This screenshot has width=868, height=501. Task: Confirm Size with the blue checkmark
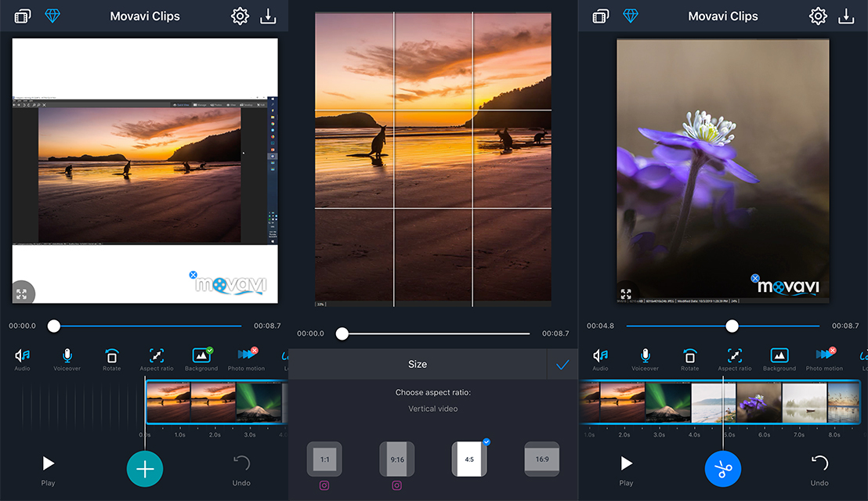point(562,364)
